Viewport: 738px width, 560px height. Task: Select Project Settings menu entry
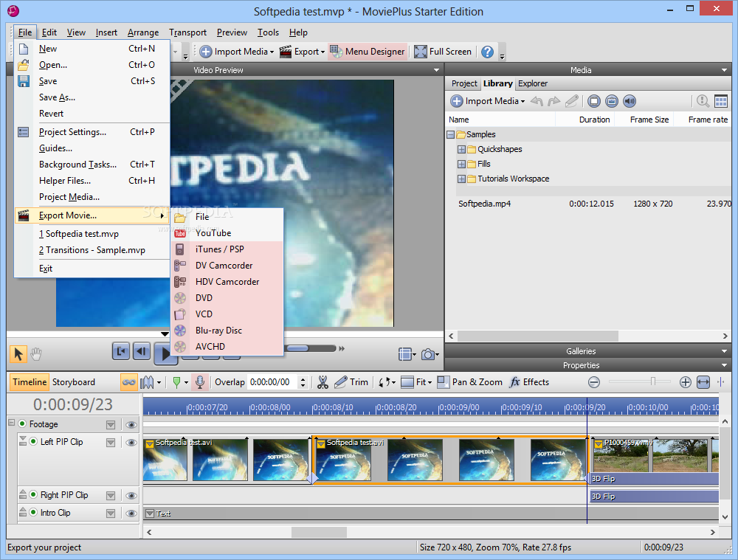(92, 132)
